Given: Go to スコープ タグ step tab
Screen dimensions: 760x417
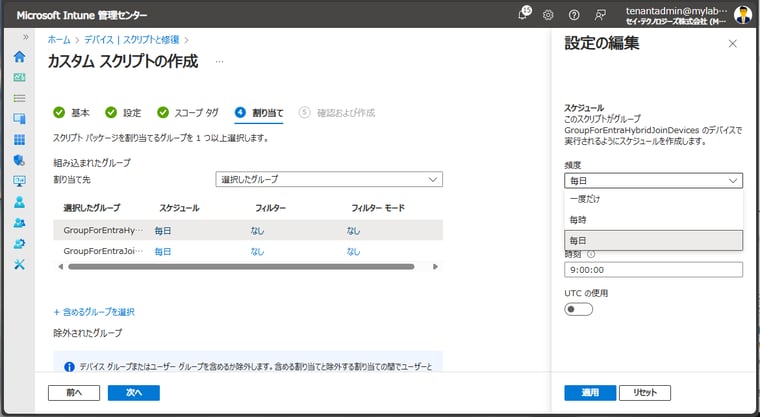Looking at the screenshot, I should tap(188, 113).
